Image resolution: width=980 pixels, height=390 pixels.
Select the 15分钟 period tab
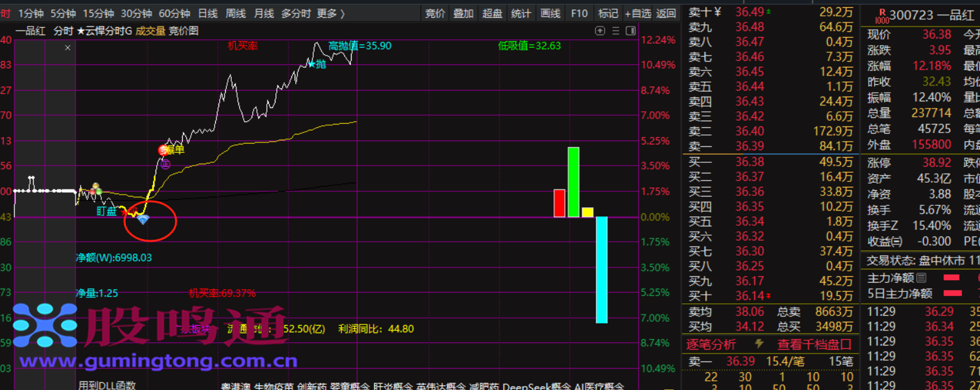tap(98, 13)
